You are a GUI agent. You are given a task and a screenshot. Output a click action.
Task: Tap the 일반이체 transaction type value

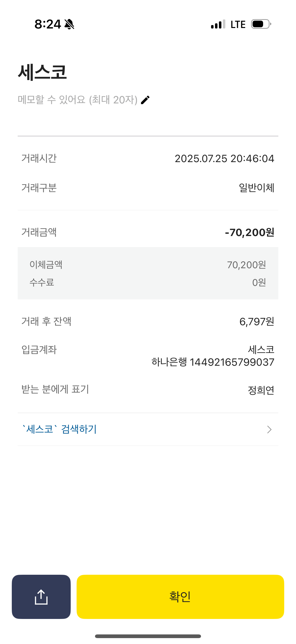coord(256,188)
